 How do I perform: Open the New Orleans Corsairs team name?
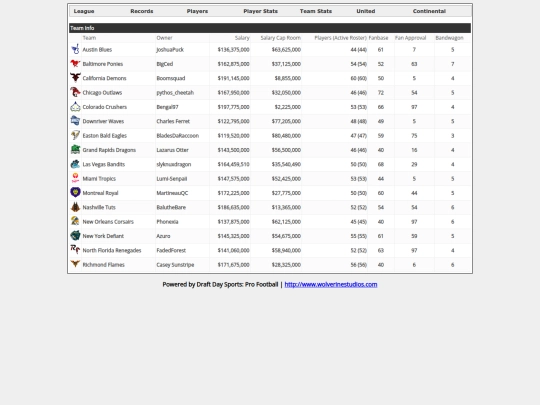click(x=108, y=222)
